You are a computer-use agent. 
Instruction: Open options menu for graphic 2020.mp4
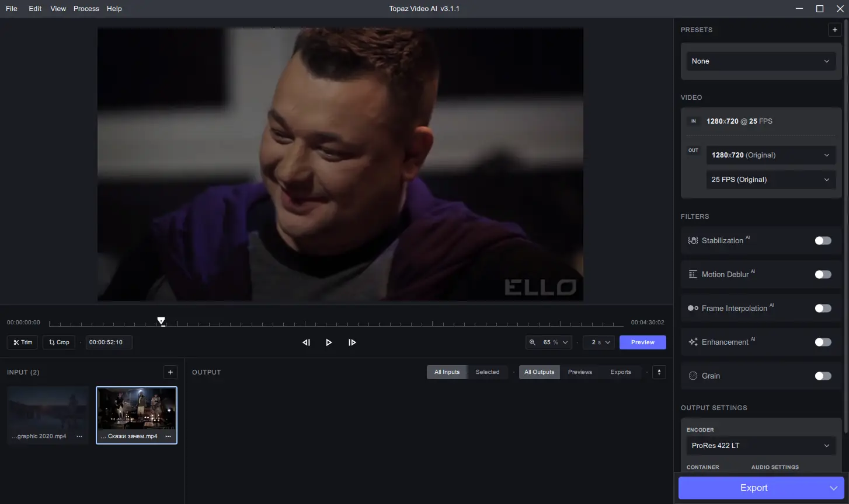click(79, 436)
